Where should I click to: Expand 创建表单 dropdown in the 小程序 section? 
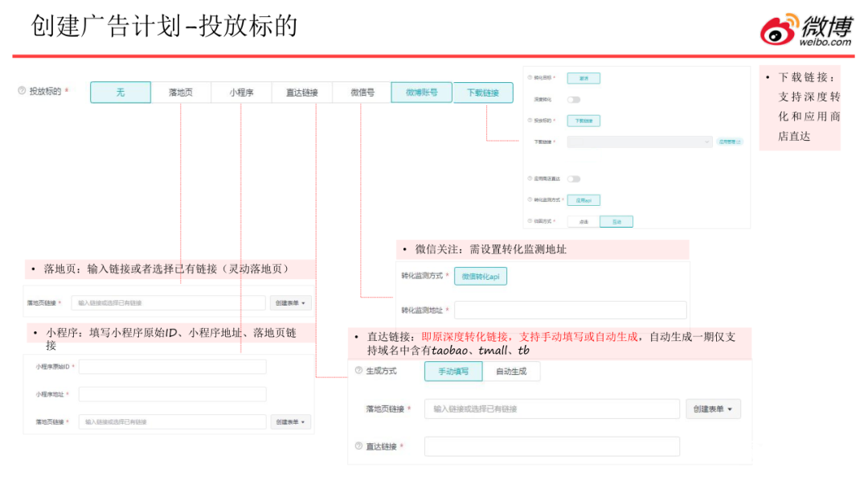pos(290,422)
